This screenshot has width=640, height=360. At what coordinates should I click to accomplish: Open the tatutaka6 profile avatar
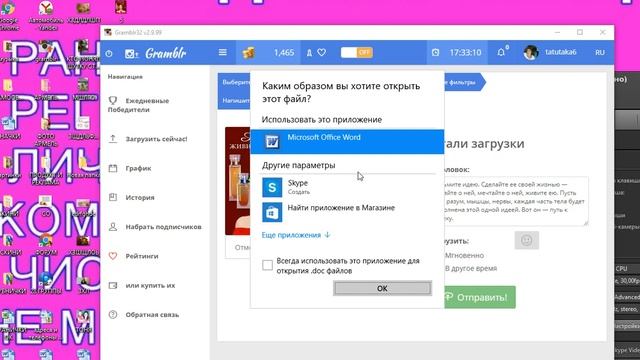point(531,53)
